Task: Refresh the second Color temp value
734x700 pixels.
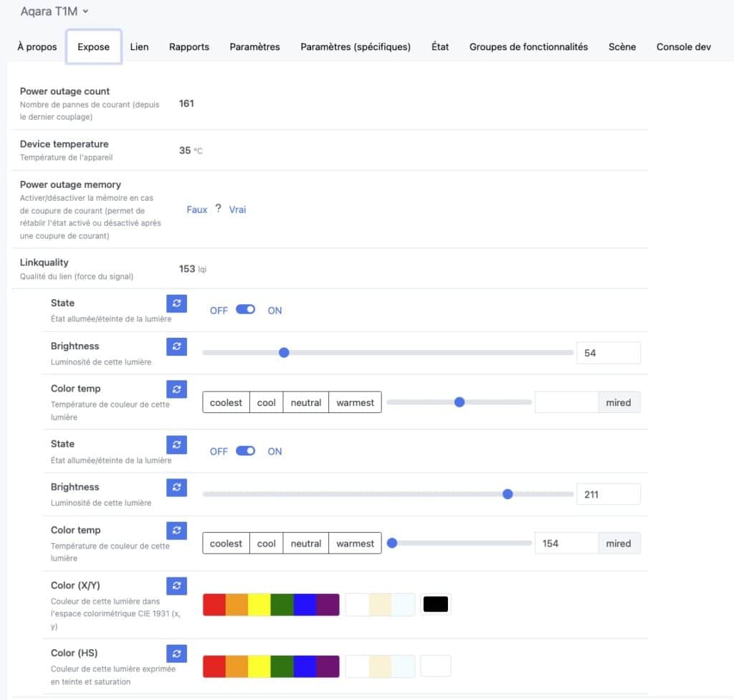Action: point(176,531)
